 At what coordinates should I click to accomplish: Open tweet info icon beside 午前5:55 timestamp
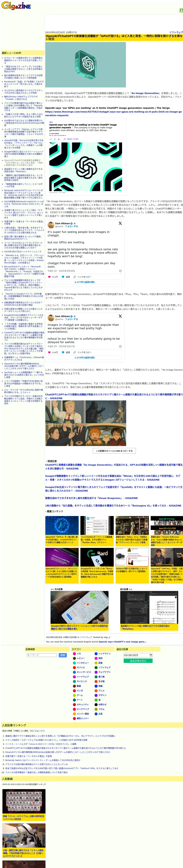pyautogui.click(x=120, y=346)
